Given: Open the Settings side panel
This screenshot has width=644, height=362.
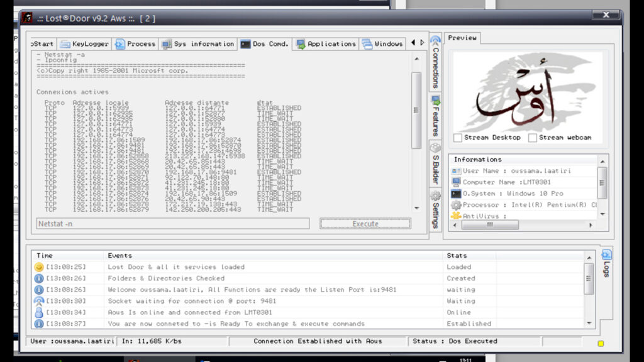Looking at the screenshot, I should pos(435,210).
